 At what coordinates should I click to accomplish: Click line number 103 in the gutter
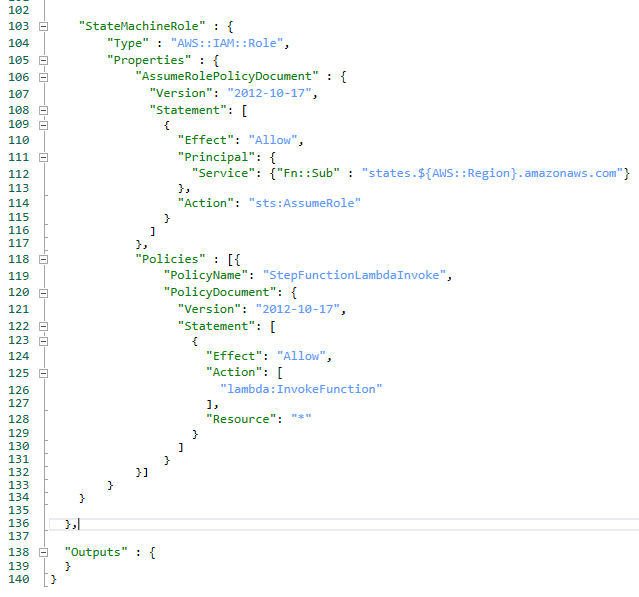click(x=19, y=26)
